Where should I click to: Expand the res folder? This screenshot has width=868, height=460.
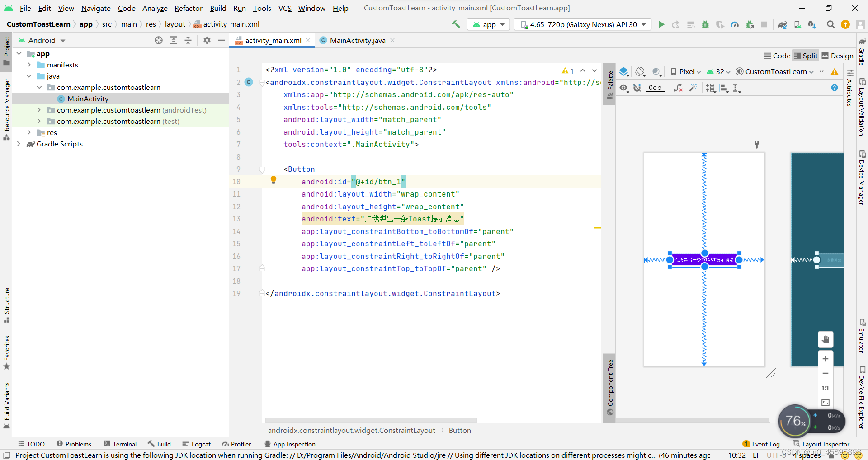tap(29, 132)
